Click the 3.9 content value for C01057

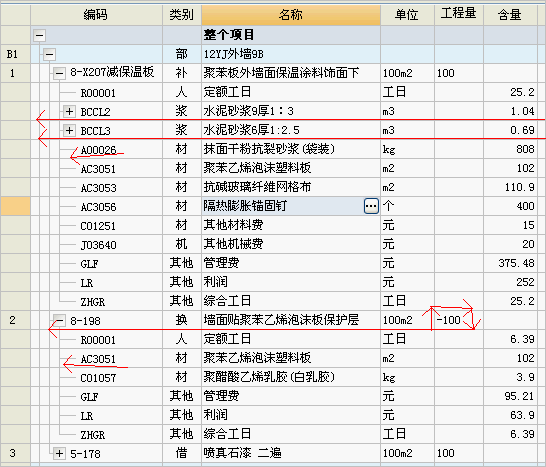click(x=510, y=377)
